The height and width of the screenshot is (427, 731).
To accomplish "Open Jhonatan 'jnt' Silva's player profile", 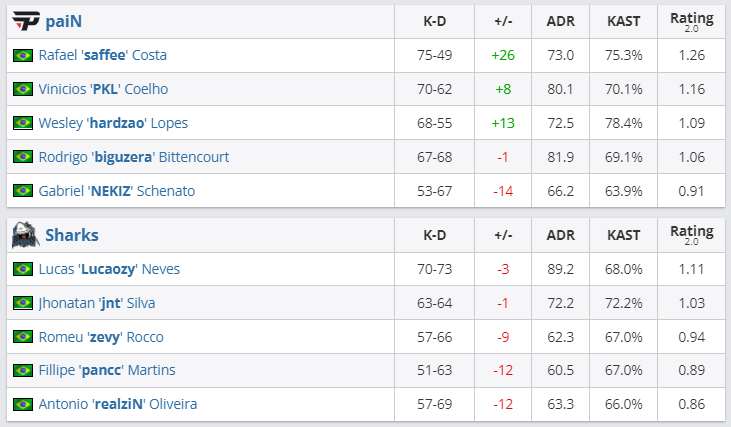I will [x=96, y=303].
